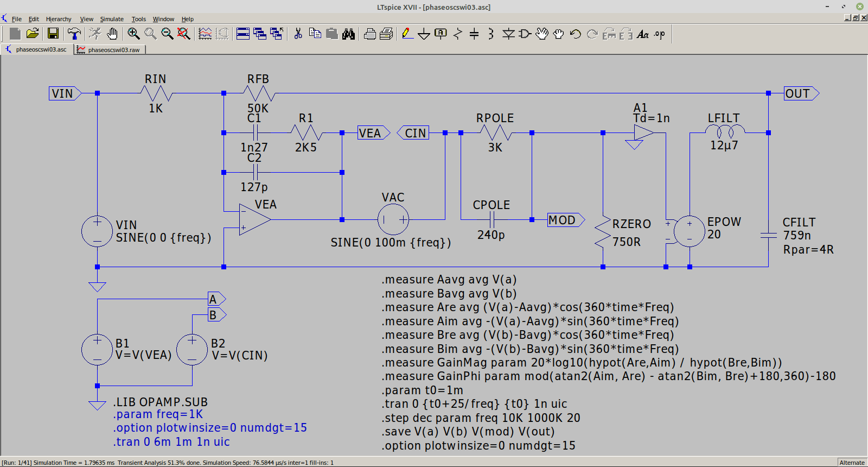Cut selection with scissors icon
This screenshot has width=868, height=467.
(298, 34)
